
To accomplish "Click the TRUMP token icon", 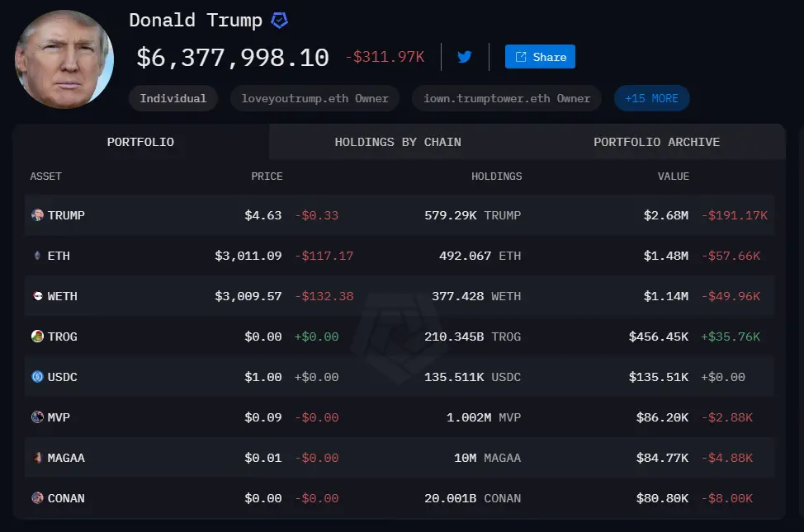I will pos(37,215).
